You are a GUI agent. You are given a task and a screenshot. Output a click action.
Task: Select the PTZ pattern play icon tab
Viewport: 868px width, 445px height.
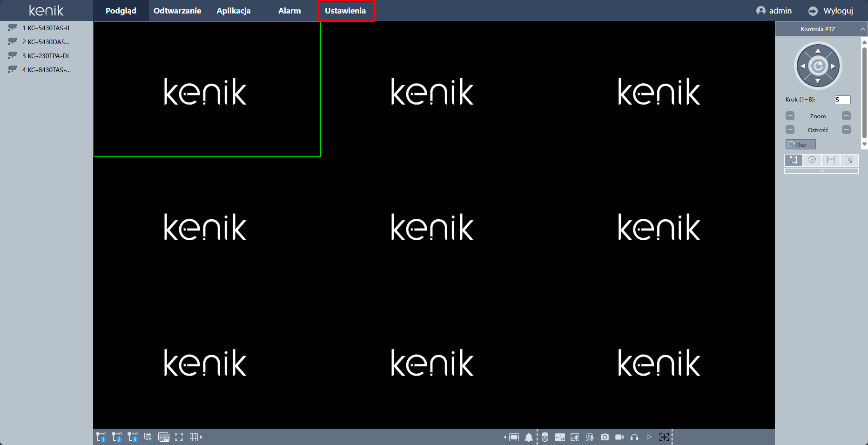849,160
